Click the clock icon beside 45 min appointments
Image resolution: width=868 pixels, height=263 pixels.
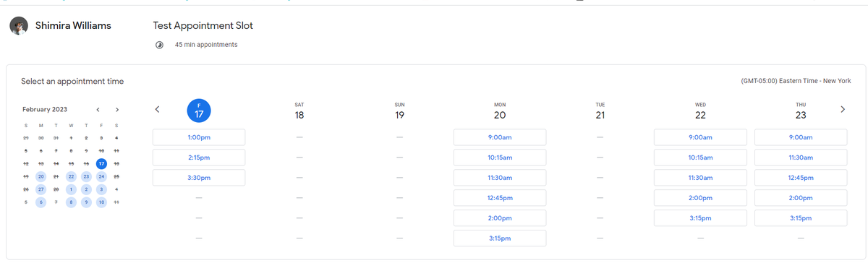point(160,45)
